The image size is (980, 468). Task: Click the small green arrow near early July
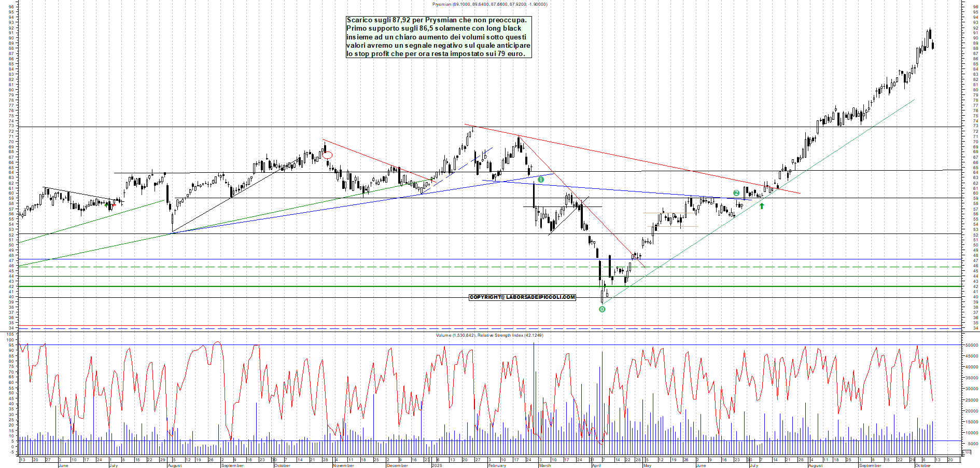(x=106, y=204)
